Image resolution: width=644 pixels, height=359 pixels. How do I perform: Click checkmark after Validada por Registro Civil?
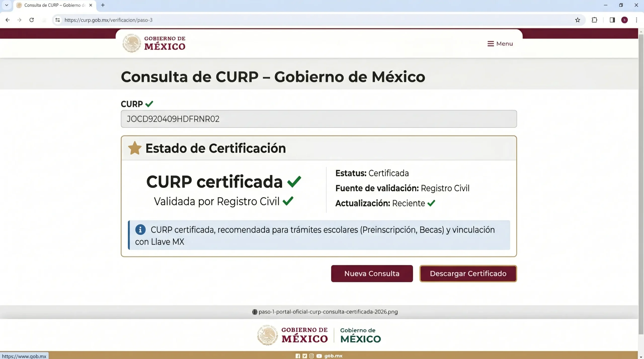[x=288, y=201]
